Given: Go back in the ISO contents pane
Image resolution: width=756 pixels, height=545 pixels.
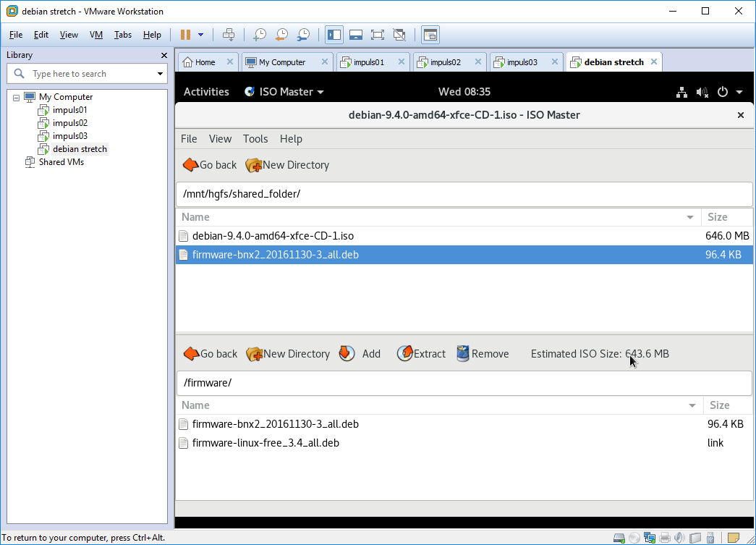Looking at the screenshot, I should 211,354.
